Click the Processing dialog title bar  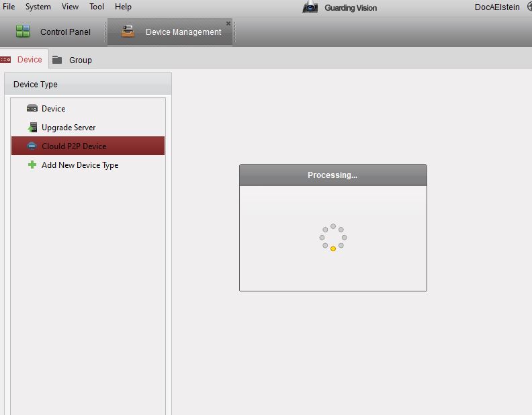[x=333, y=175]
